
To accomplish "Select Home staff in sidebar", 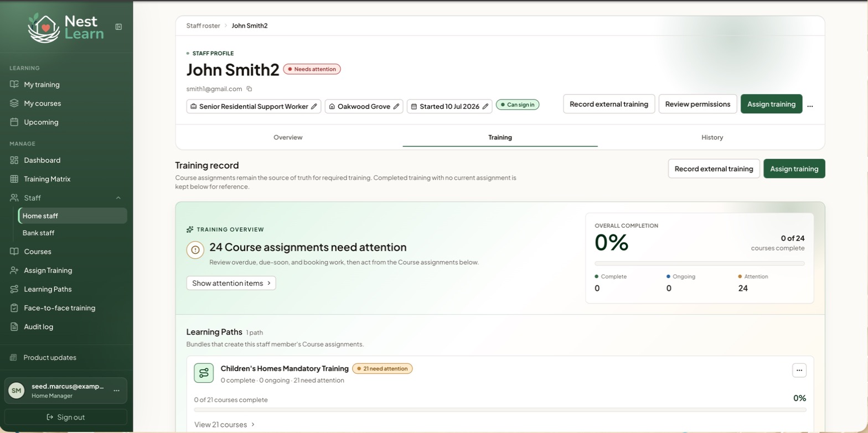I will (x=73, y=216).
